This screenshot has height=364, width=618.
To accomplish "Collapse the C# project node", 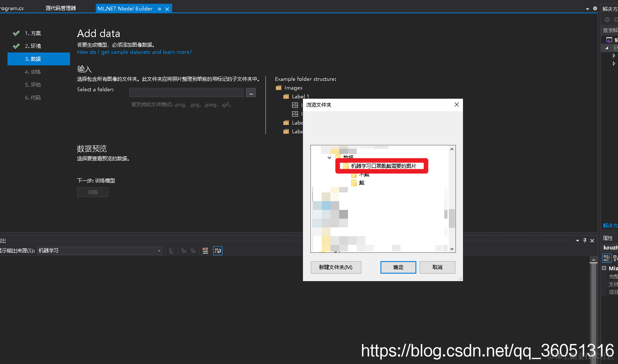I will click(x=607, y=48).
